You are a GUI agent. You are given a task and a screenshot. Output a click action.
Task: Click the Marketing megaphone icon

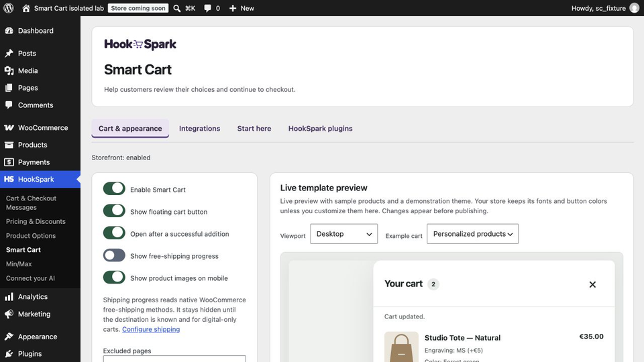click(x=9, y=314)
